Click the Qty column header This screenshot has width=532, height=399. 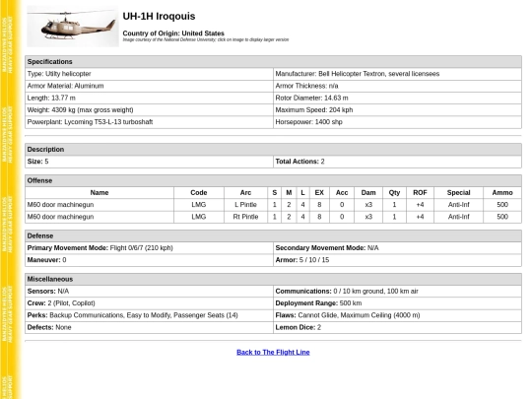(x=394, y=193)
